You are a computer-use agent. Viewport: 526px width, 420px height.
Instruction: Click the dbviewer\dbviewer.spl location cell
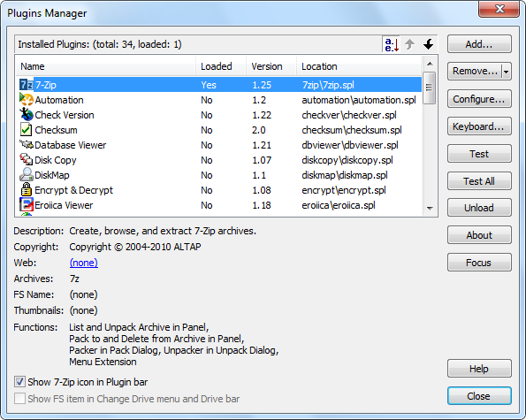350,145
